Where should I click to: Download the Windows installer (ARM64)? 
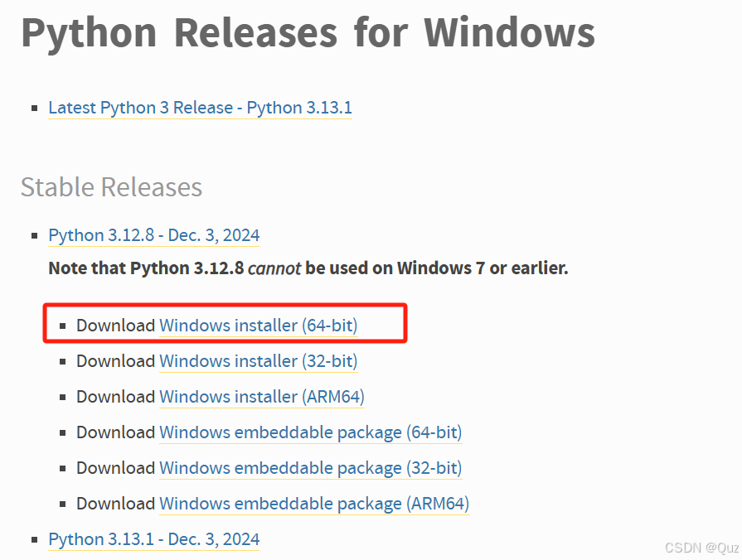pyautogui.click(x=261, y=397)
